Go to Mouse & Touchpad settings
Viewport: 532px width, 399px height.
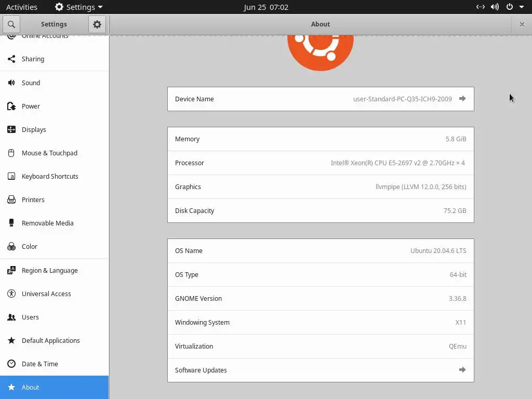(49, 153)
